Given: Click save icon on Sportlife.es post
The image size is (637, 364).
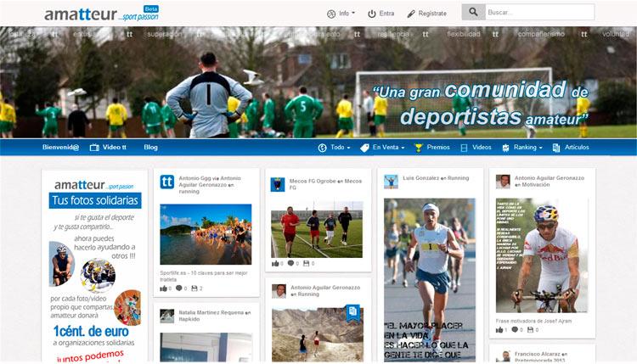Looking at the screenshot, I should pyautogui.click(x=194, y=288).
